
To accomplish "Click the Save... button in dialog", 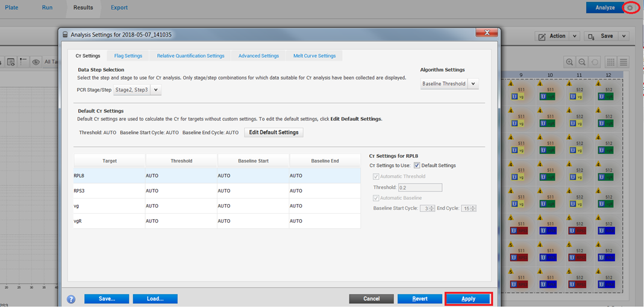I will 107,299.
